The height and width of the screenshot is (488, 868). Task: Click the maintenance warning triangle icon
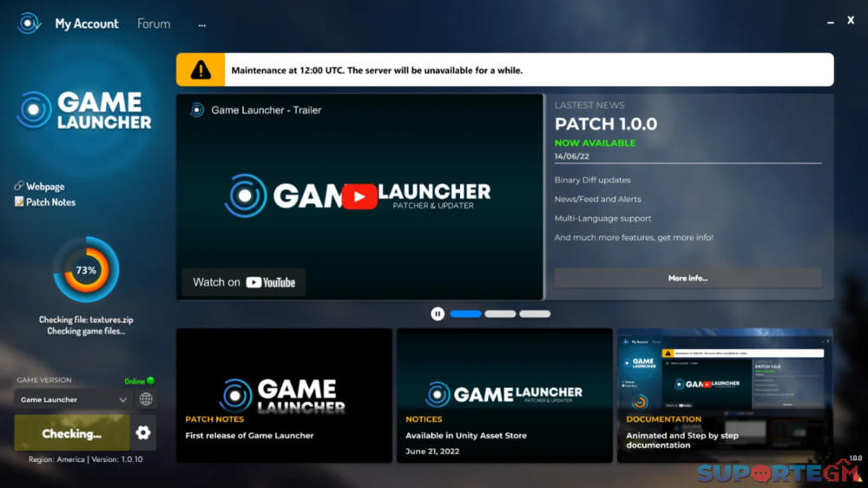click(201, 70)
